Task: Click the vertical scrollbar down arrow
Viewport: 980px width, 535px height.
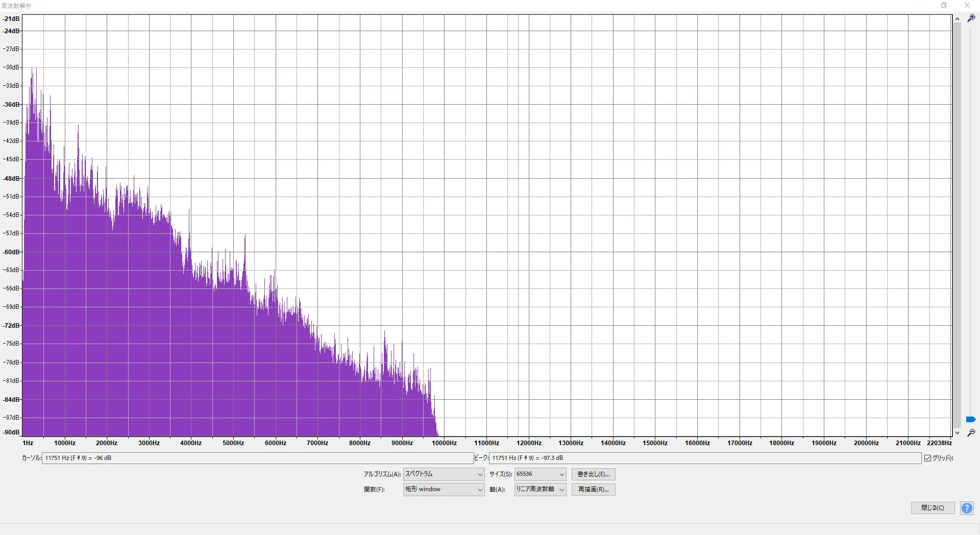Action: point(957,432)
